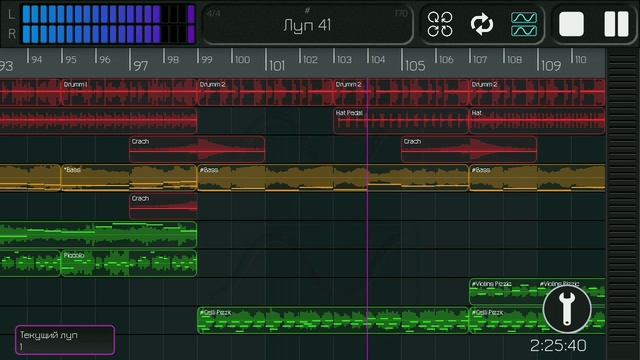
Task: Select the #Celli Pizzk clip starting at bar 99
Action: [x=333, y=320]
